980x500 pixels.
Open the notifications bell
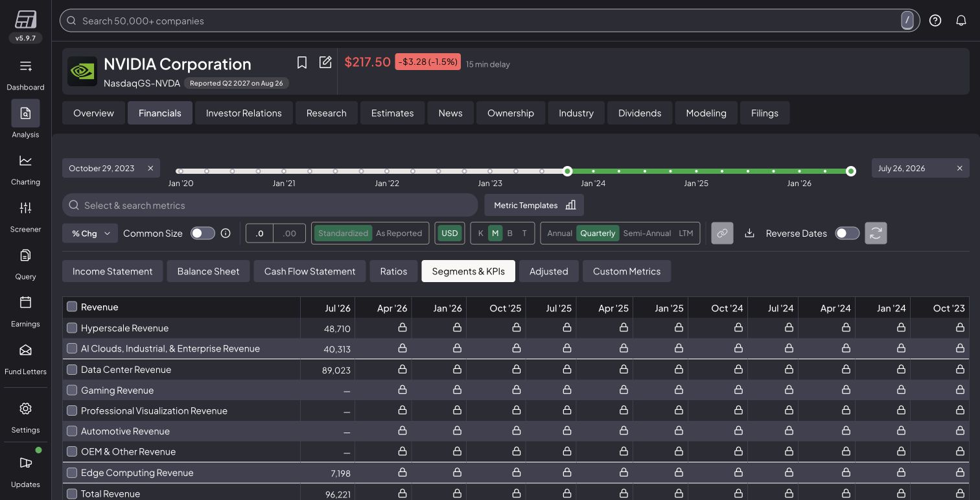coord(961,21)
